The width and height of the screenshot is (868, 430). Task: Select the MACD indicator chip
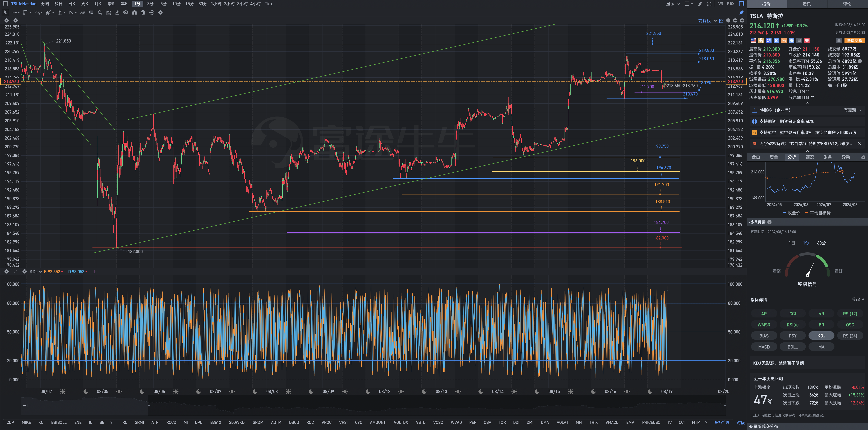click(764, 347)
